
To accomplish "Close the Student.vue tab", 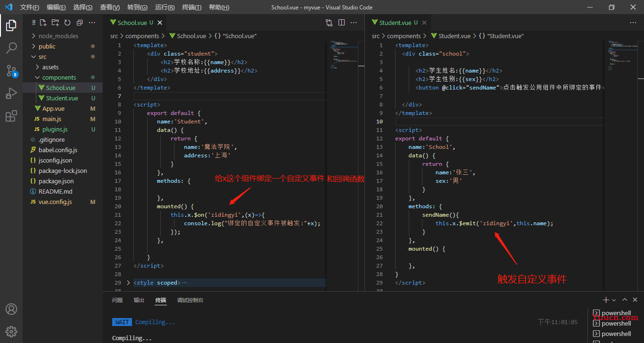I will pyautogui.click(x=425, y=23).
